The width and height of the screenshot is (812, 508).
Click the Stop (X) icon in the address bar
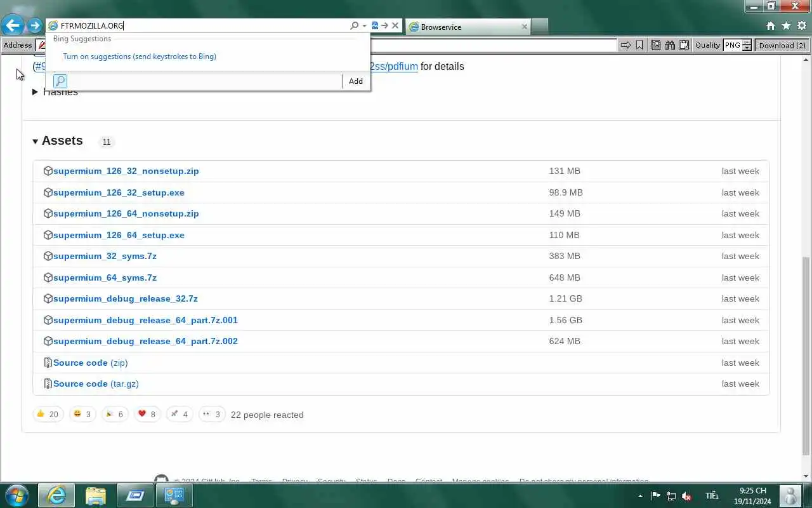(395, 26)
